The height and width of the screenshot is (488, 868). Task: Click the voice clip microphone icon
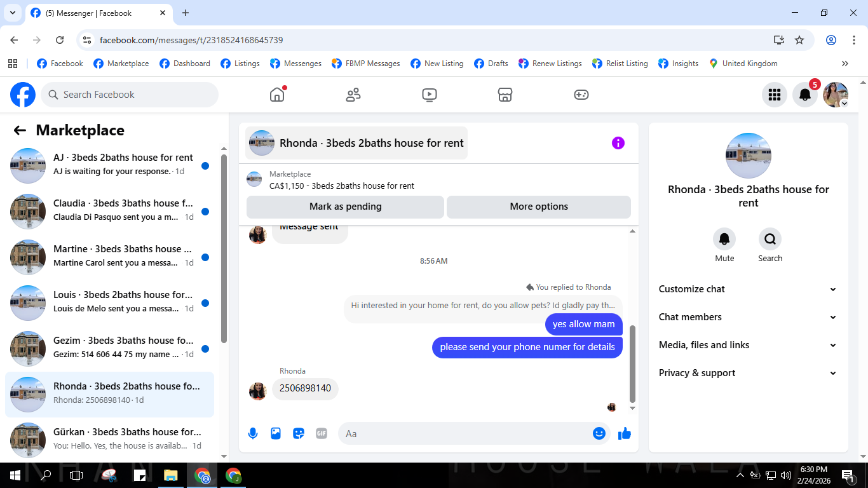253,433
